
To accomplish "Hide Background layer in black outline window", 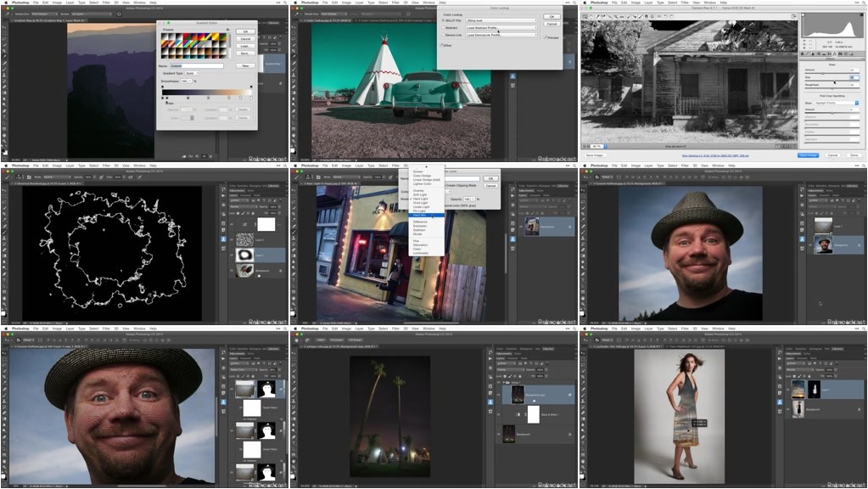I will point(232,270).
